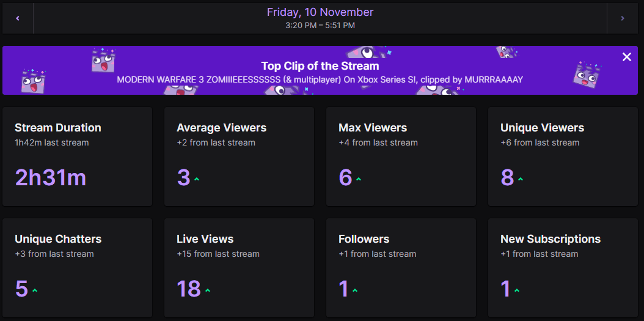Select the Unique Chatters stat card
644x321 pixels.
tap(77, 268)
